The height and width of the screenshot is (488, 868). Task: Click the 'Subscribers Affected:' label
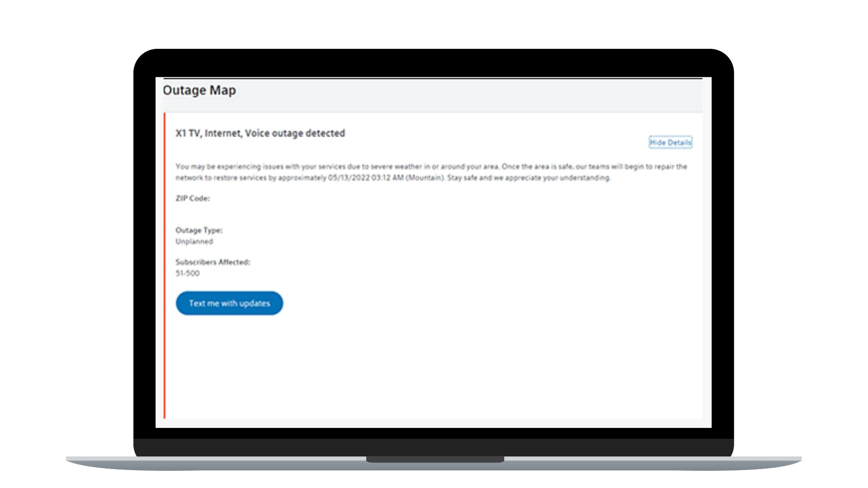(x=213, y=262)
